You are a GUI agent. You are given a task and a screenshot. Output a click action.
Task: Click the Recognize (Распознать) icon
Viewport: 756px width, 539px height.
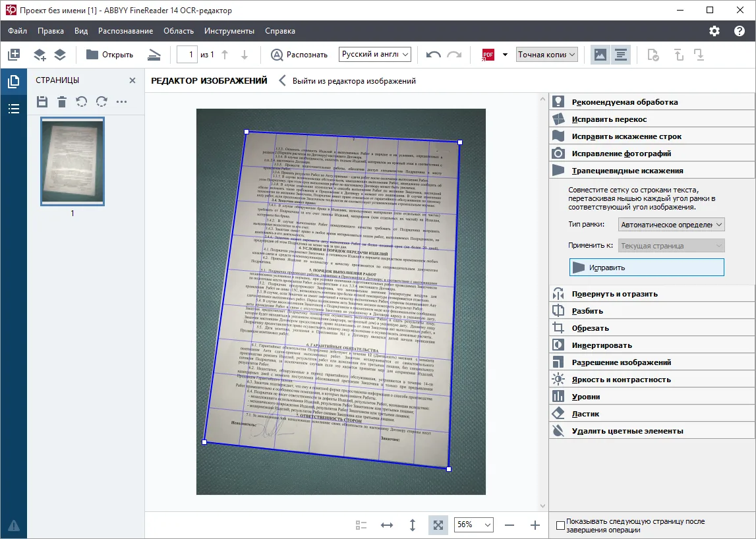coord(277,55)
